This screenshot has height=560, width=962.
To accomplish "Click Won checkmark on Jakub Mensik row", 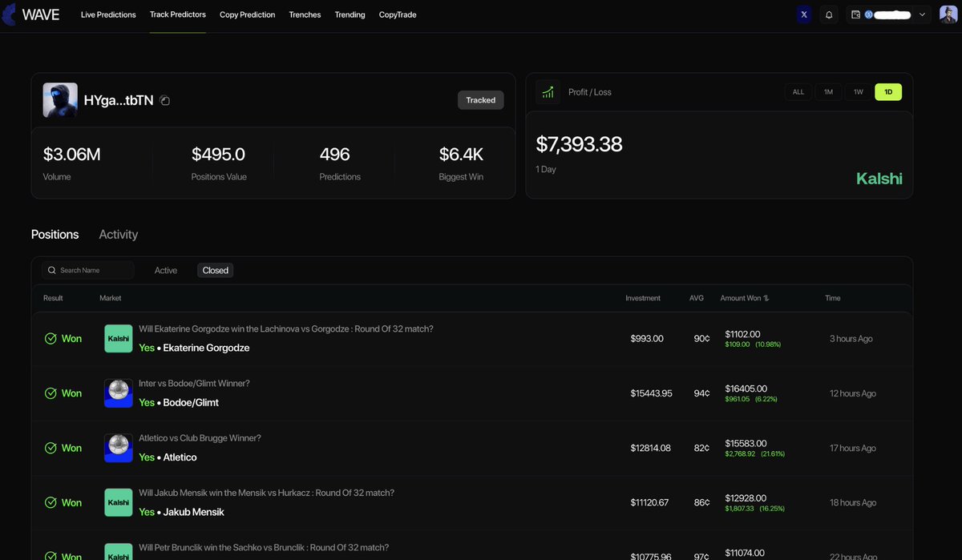I will click(x=51, y=502).
